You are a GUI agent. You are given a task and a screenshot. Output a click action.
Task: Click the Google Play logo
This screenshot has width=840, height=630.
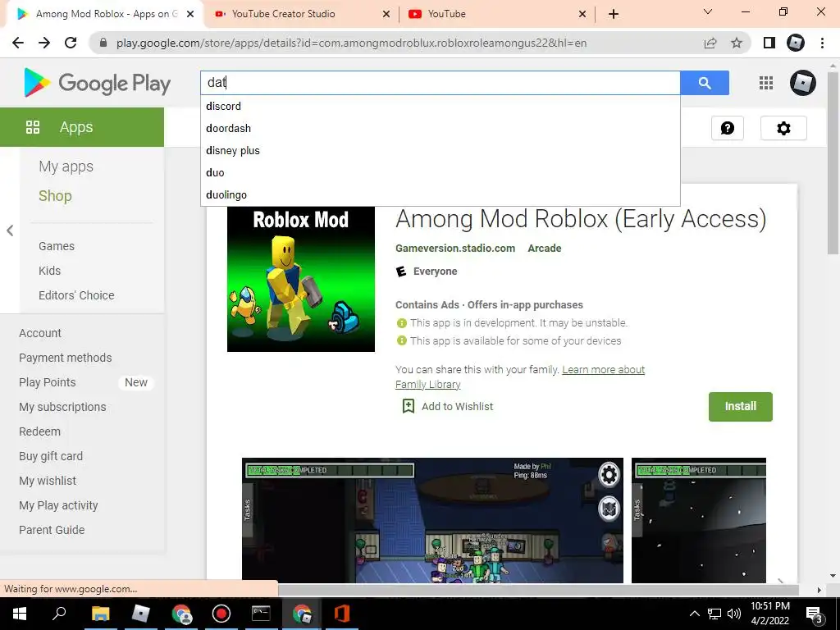(97, 83)
